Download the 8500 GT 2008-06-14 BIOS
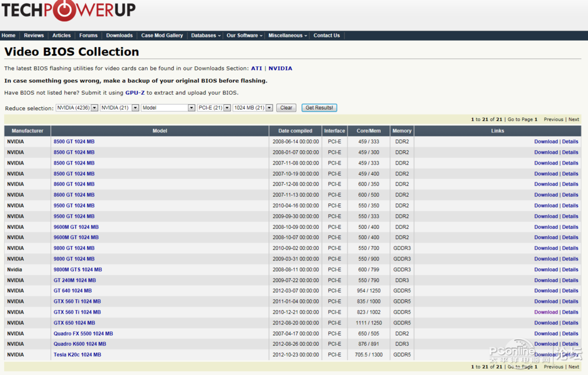 coord(546,142)
